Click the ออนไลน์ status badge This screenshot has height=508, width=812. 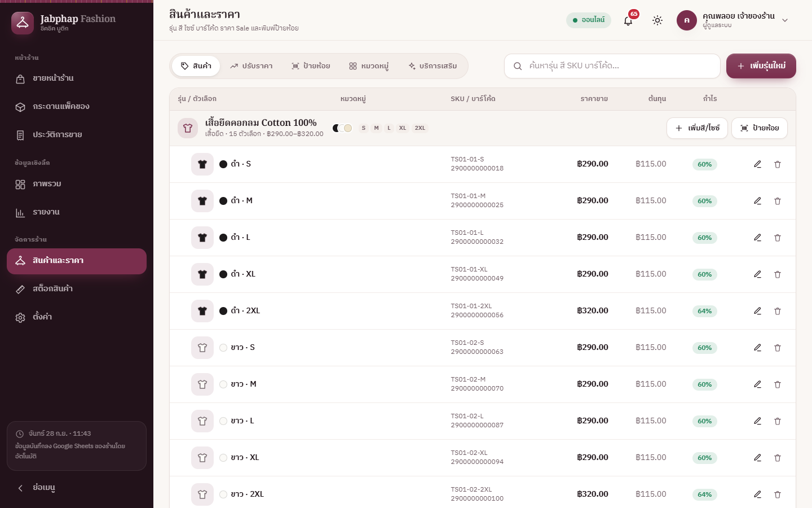pos(589,20)
